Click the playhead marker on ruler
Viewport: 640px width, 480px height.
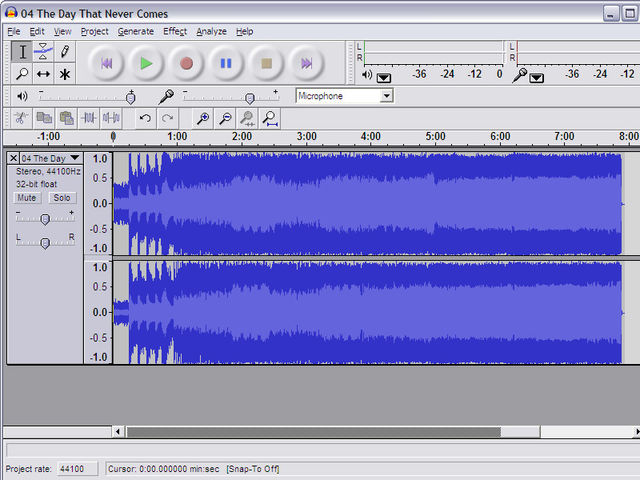point(113,136)
